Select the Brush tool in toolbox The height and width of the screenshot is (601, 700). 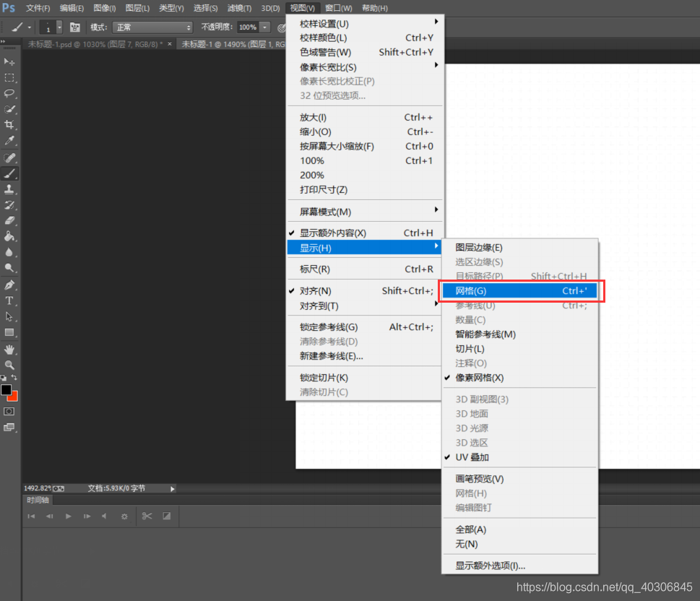pyautogui.click(x=9, y=173)
